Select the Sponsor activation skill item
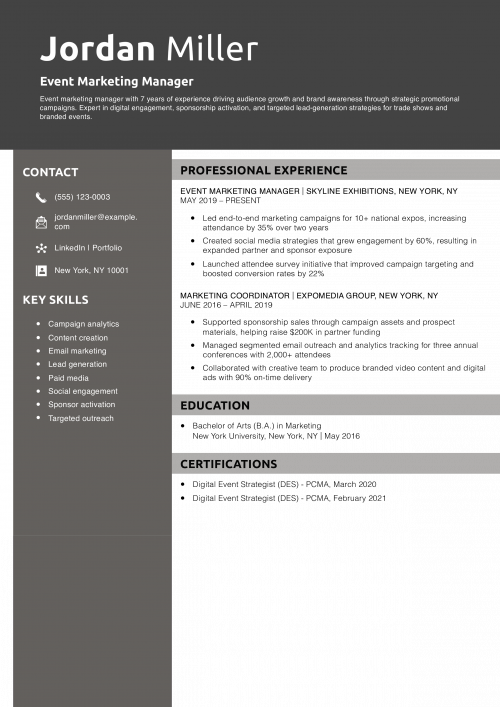 tap(82, 404)
